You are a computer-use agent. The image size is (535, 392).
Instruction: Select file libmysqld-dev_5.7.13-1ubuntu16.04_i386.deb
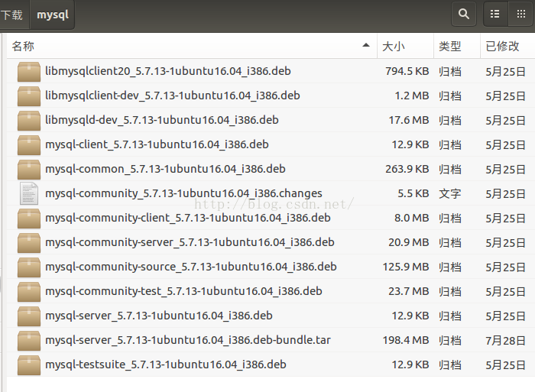point(162,120)
